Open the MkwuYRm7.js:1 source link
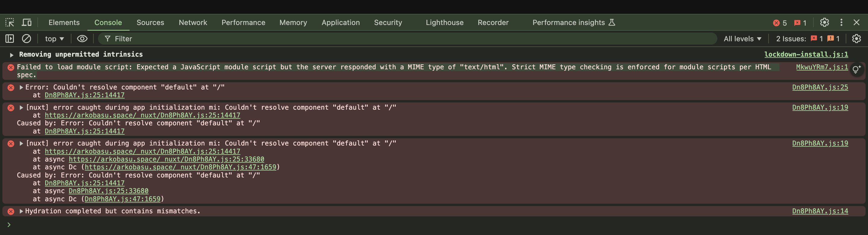Screen dimensions: 868x235 click(822, 67)
